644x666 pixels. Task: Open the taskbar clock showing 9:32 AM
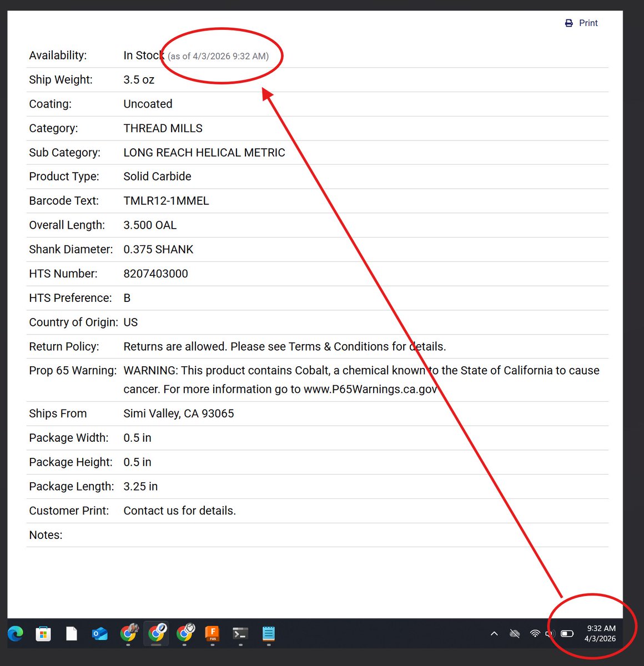600,633
